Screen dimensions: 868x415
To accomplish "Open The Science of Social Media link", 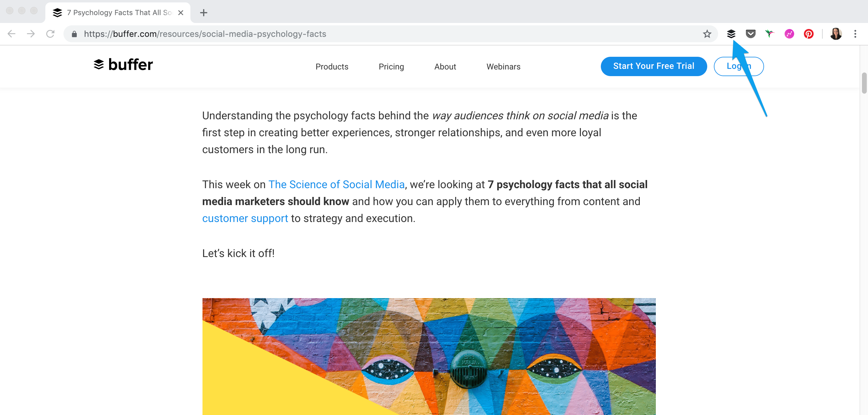I will point(336,184).
